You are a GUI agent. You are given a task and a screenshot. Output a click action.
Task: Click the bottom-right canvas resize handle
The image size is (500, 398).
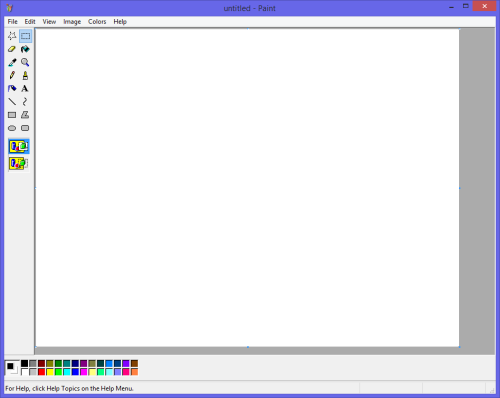pyautogui.click(x=460, y=347)
